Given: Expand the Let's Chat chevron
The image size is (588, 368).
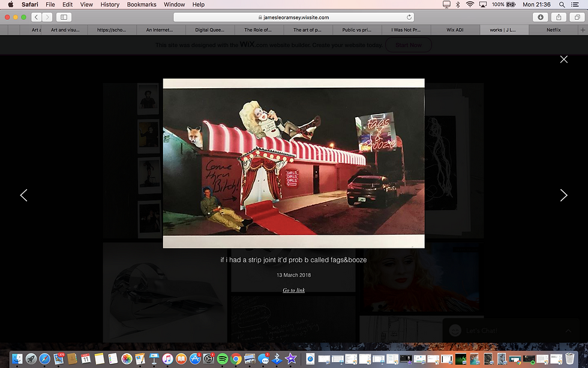Looking at the screenshot, I should point(569,331).
